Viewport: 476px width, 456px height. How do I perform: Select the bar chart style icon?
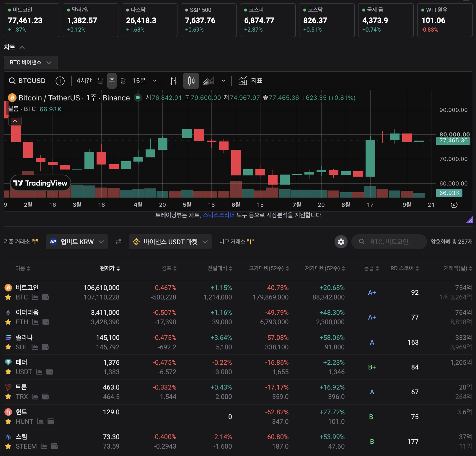coord(173,81)
